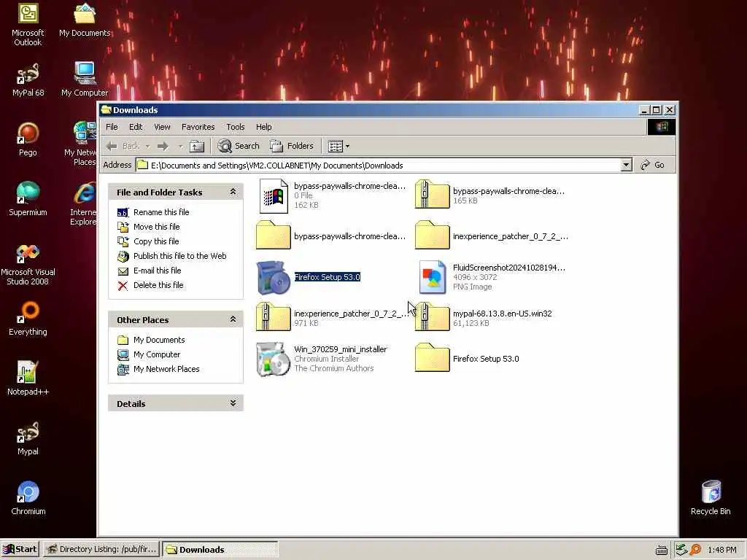
Task: Click the keyboard icon in system tray
Action: [x=661, y=550]
